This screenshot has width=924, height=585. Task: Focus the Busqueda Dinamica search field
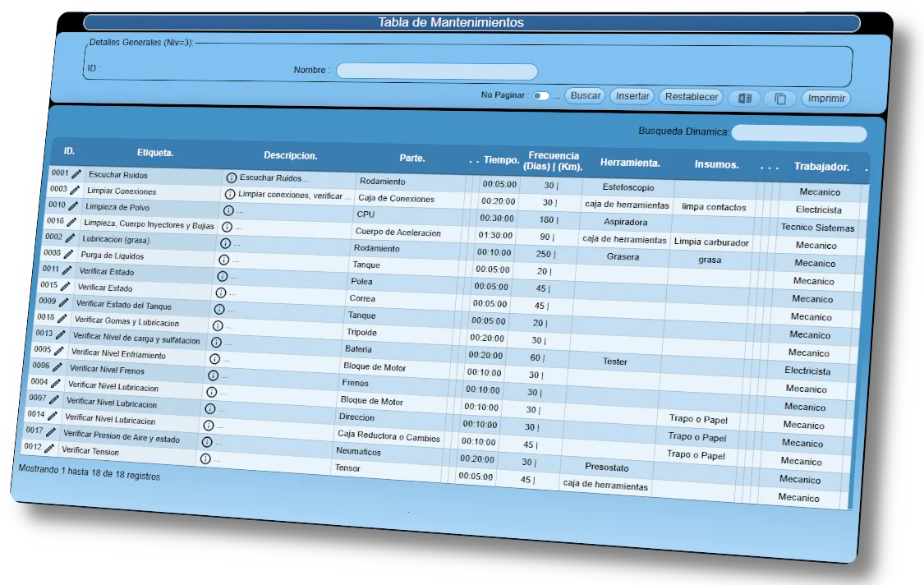click(x=798, y=133)
